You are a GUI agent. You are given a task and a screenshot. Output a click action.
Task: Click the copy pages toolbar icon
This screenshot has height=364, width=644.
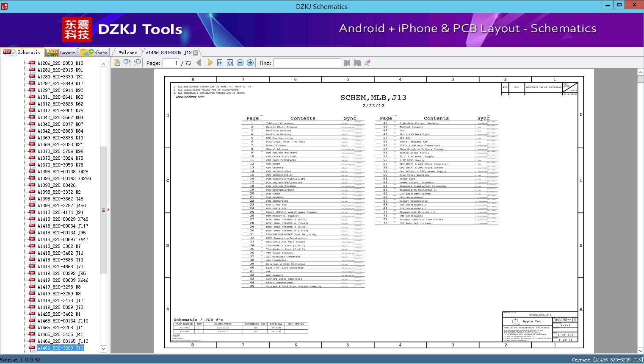click(x=117, y=63)
